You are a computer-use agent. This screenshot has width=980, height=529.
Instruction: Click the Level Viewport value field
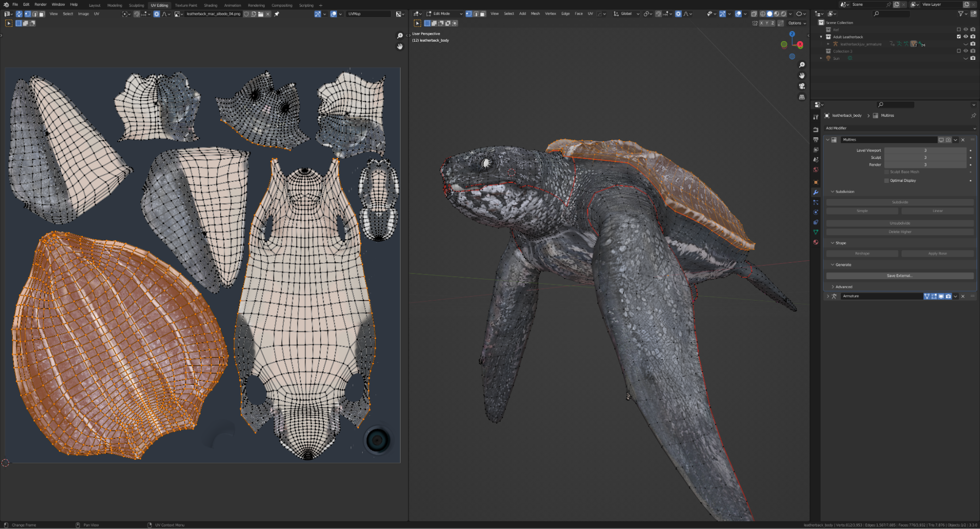coord(925,151)
